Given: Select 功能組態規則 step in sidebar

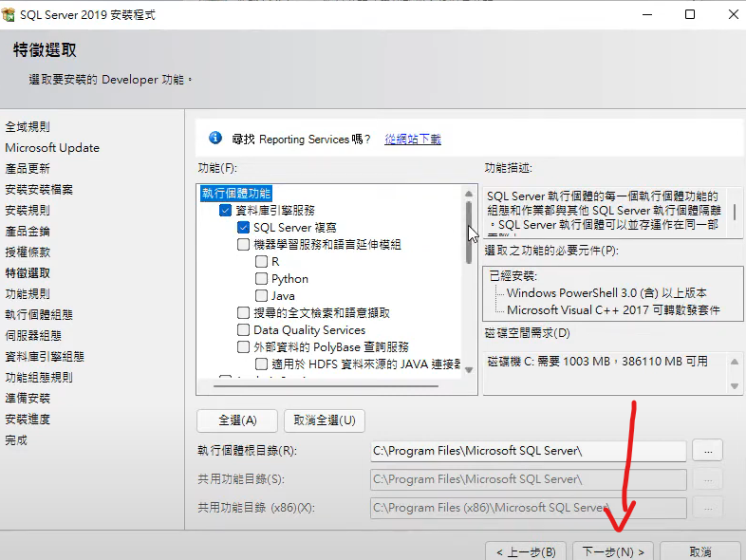Looking at the screenshot, I should (39, 378).
